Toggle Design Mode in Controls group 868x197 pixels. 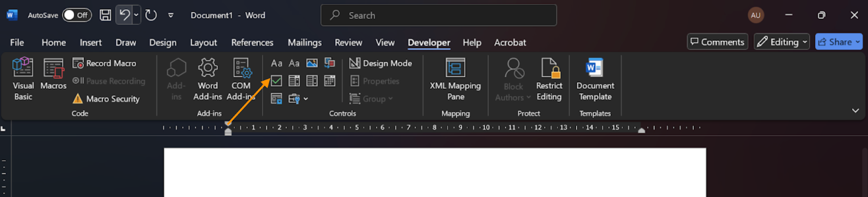point(381,63)
